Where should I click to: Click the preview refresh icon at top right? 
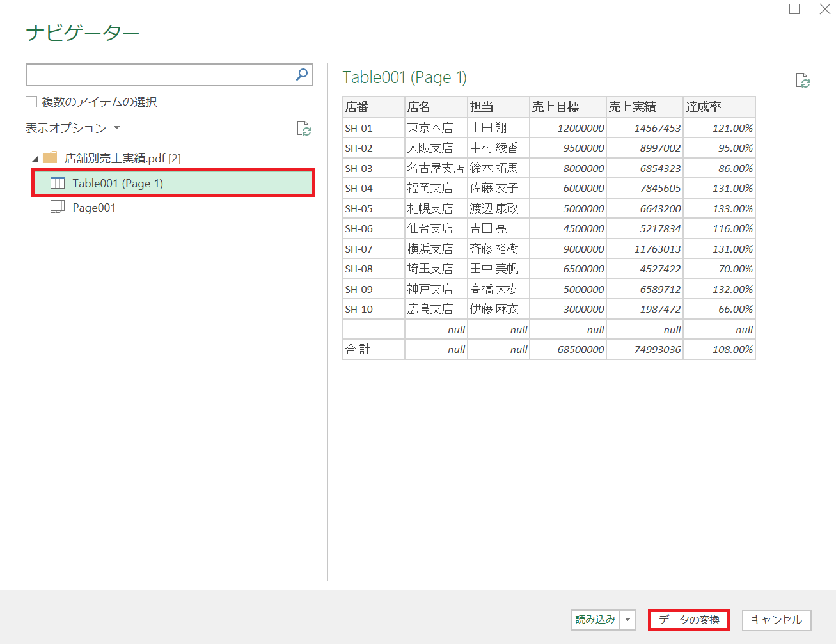coord(802,81)
